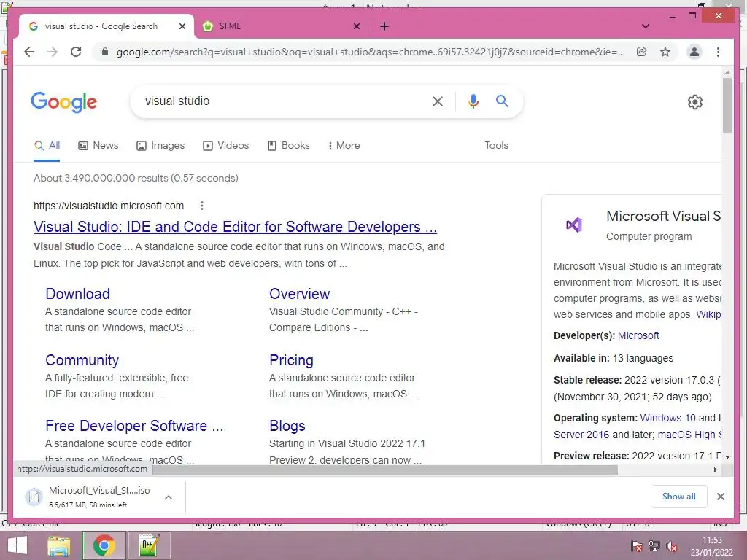Open the Chrome profile avatar
Screen dimensions: 747x560
click(694, 52)
